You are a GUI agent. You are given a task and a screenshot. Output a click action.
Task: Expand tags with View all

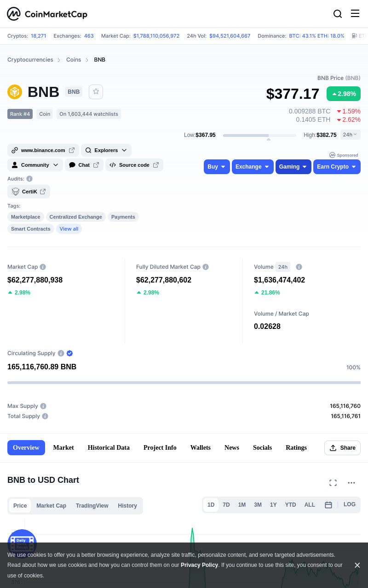(x=69, y=229)
